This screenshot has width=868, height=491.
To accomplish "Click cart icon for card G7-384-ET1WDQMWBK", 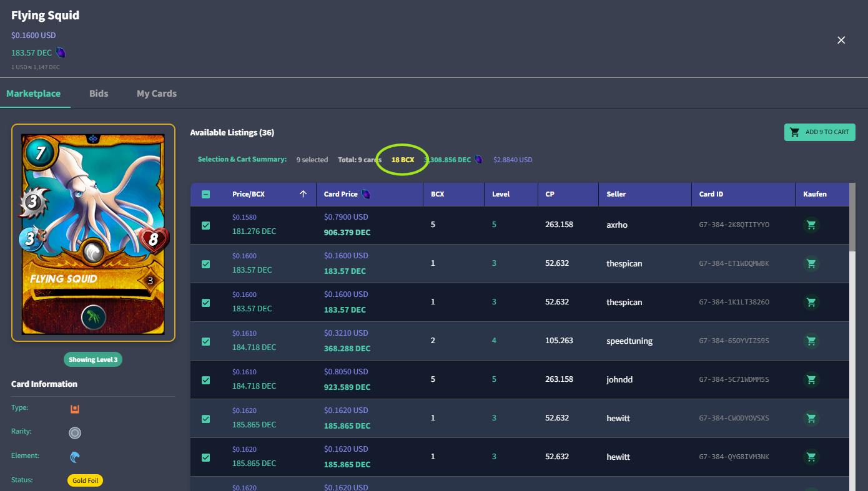I will (811, 263).
